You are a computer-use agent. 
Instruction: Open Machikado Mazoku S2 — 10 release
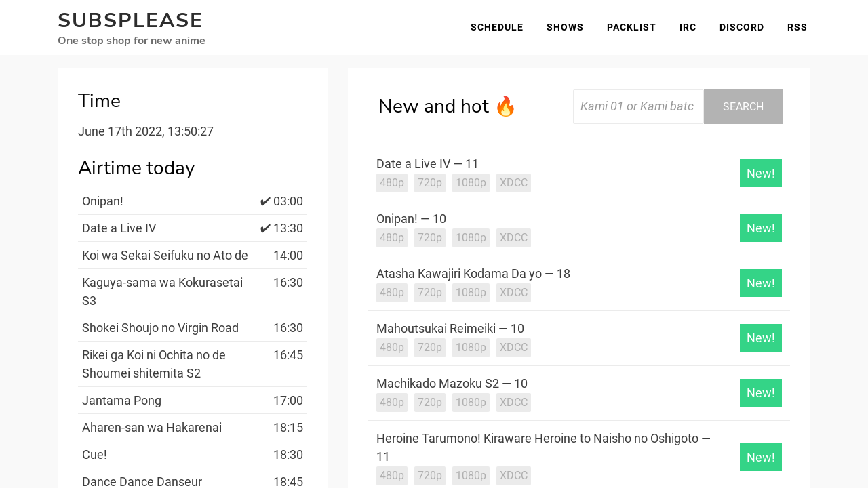[x=452, y=384]
